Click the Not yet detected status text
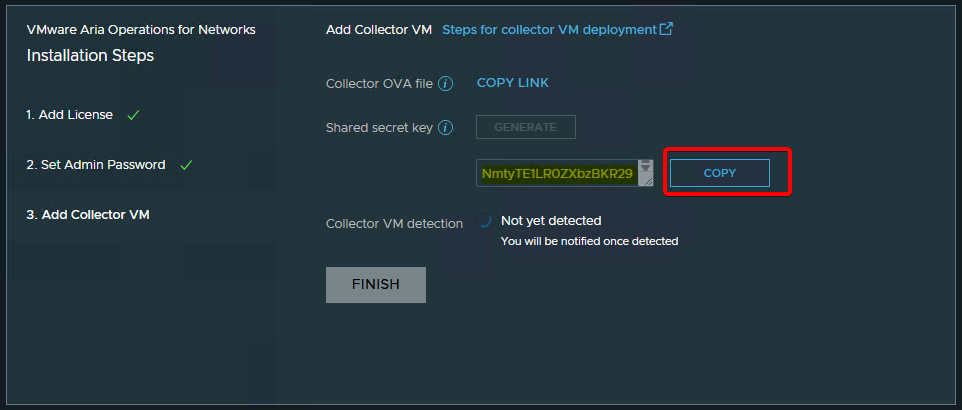The image size is (962, 410). point(550,220)
